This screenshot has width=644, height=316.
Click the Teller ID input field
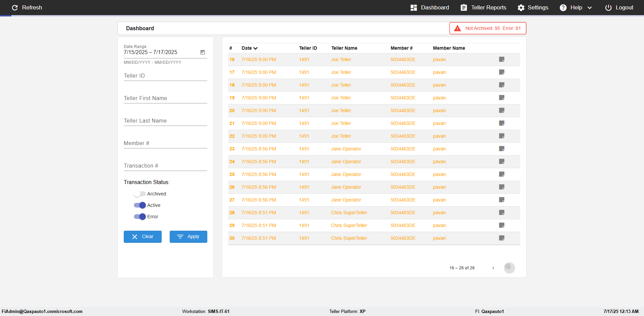pyautogui.click(x=165, y=76)
